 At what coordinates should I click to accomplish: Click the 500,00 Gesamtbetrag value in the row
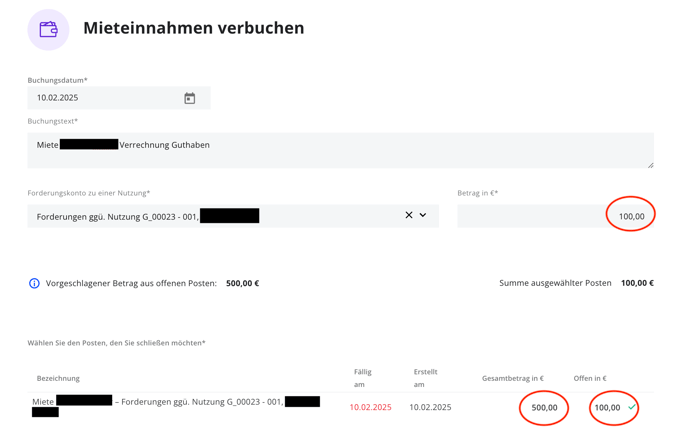545,408
